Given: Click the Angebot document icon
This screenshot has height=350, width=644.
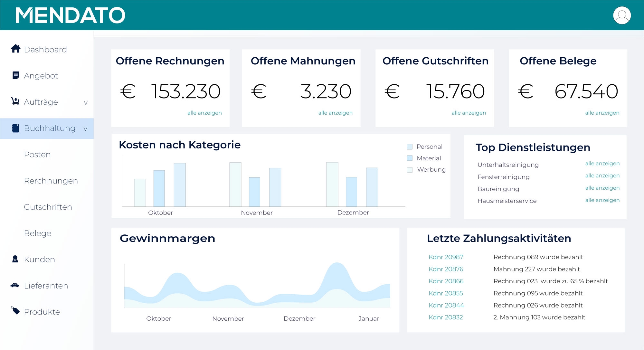Looking at the screenshot, I should pos(15,75).
